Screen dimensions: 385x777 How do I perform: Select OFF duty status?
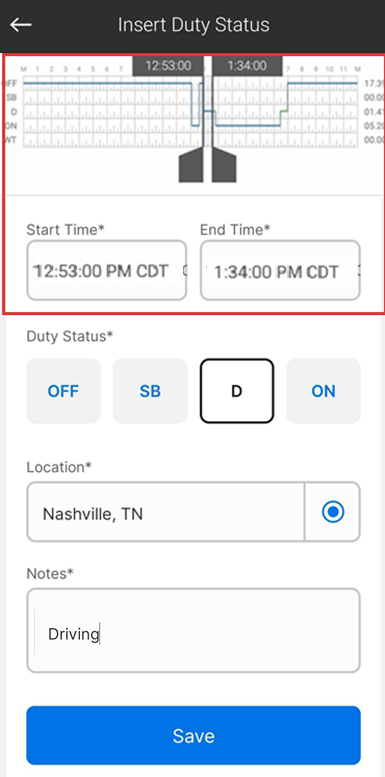pyautogui.click(x=63, y=391)
